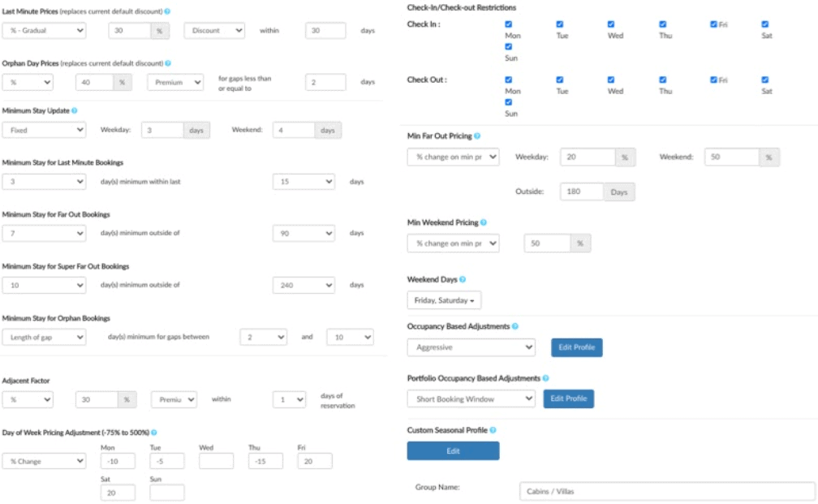Open the Custom Seasonal Profile info icon
The image size is (818, 504).
493,430
